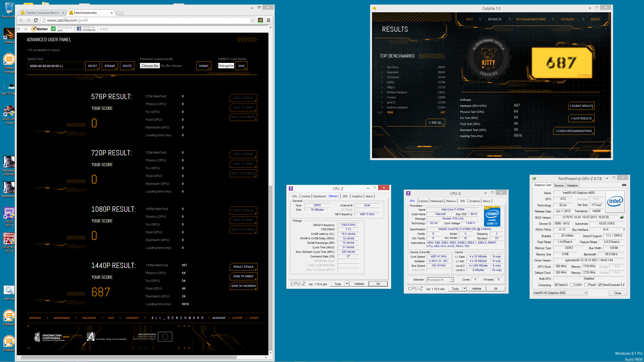
Task: Open Tools dropdown arrow in CPU-Z Memory window
Action: (347, 284)
